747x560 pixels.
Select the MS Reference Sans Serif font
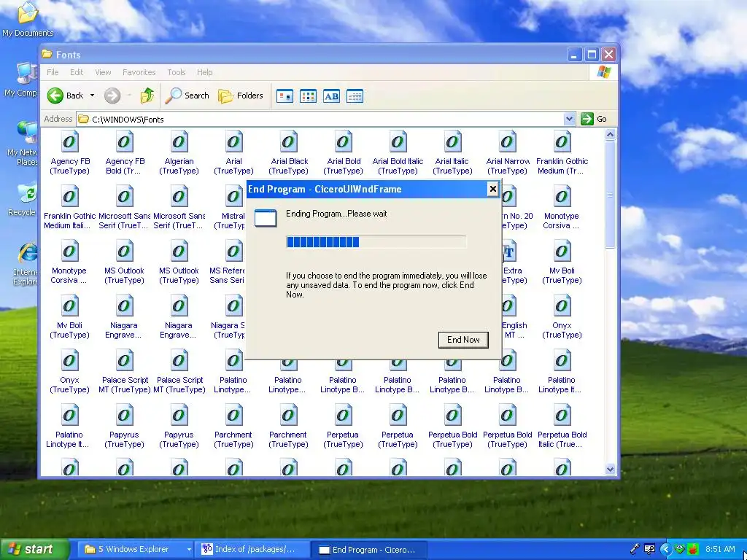pos(228,262)
